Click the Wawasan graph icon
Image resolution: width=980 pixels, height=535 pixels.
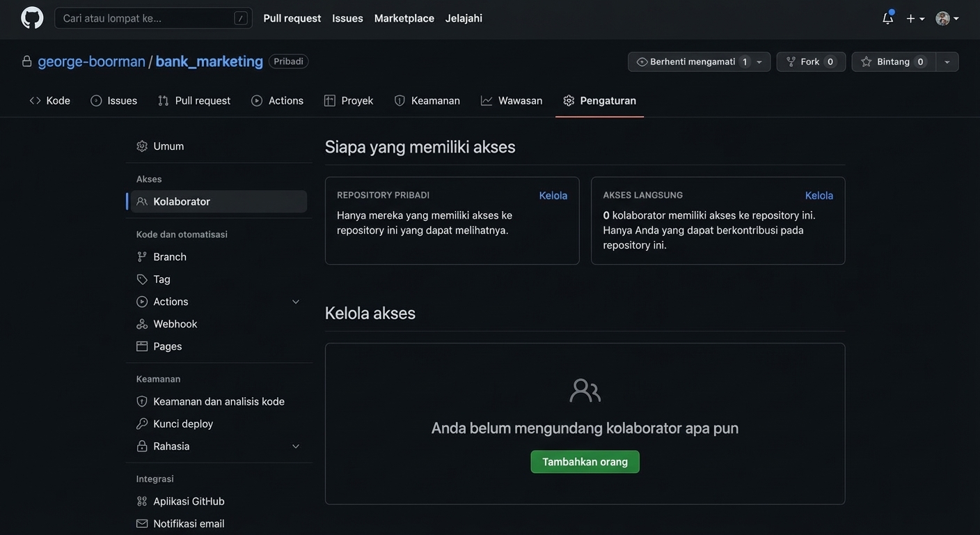click(487, 100)
